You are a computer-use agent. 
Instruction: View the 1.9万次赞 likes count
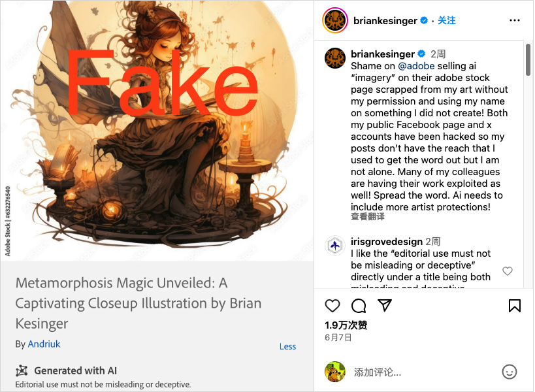[346, 325]
